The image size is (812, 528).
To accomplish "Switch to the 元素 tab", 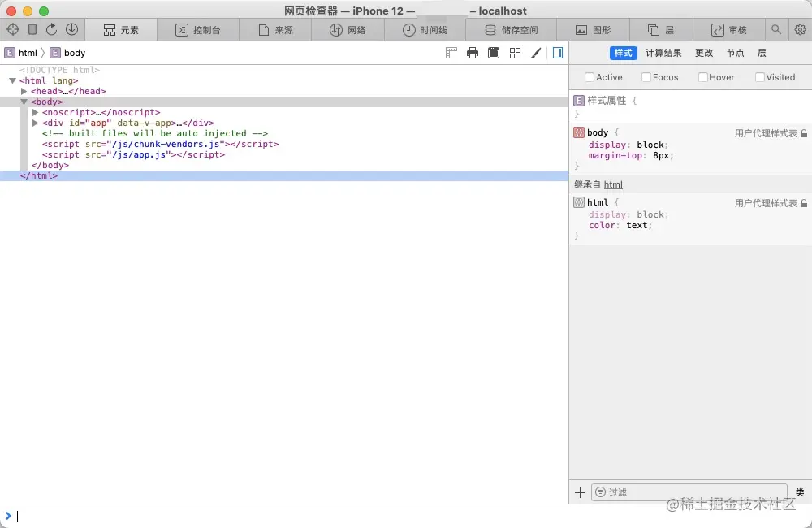I will [121, 30].
